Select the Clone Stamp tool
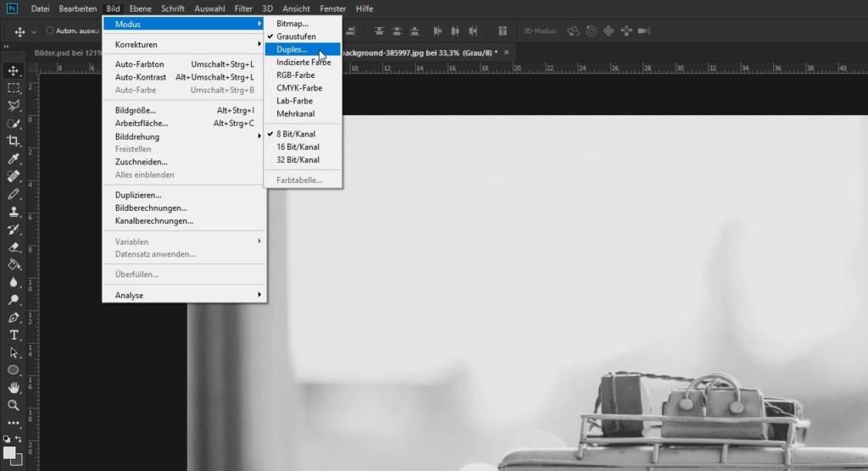Viewport: 868px width, 471px height. point(14,212)
